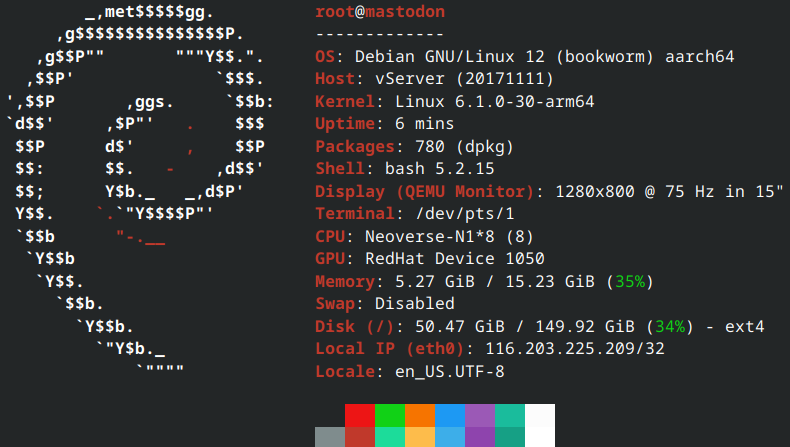Click the Swap Disabled line
The height and width of the screenshot is (447, 790).
tap(385, 303)
